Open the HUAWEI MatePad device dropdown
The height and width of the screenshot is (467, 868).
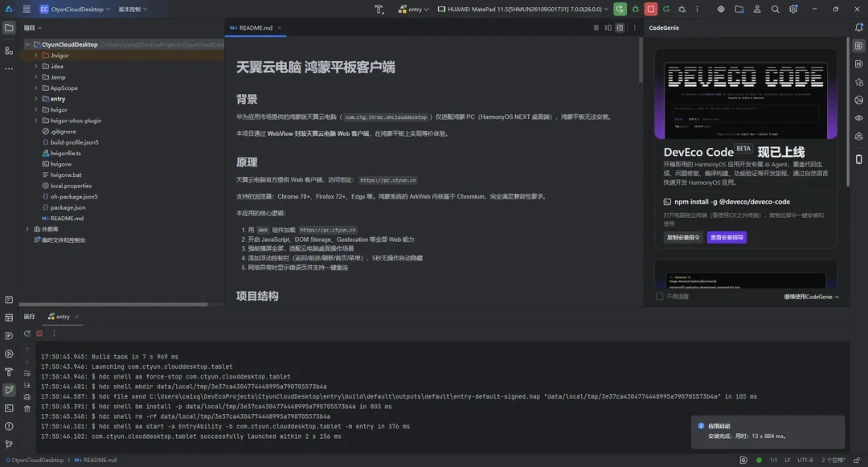523,9
